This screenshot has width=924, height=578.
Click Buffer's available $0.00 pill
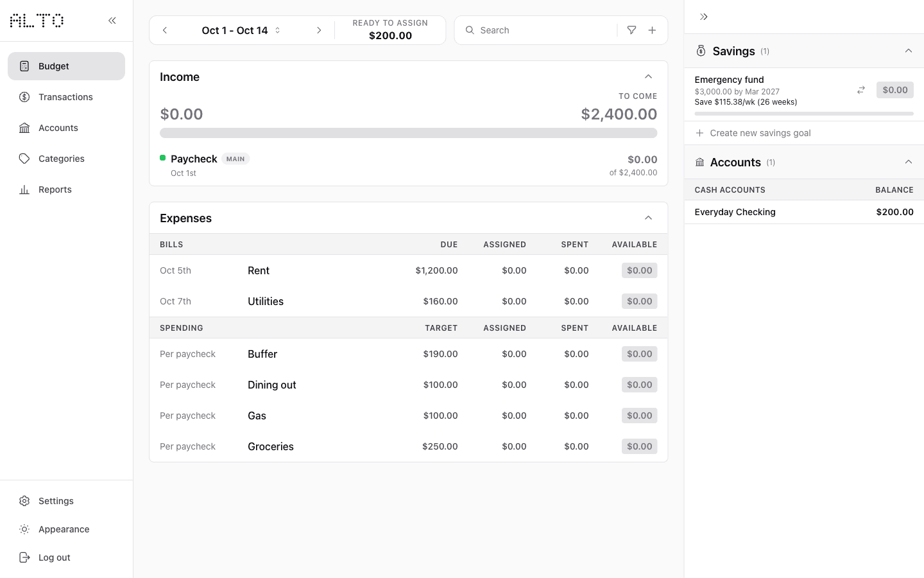coord(639,354)
